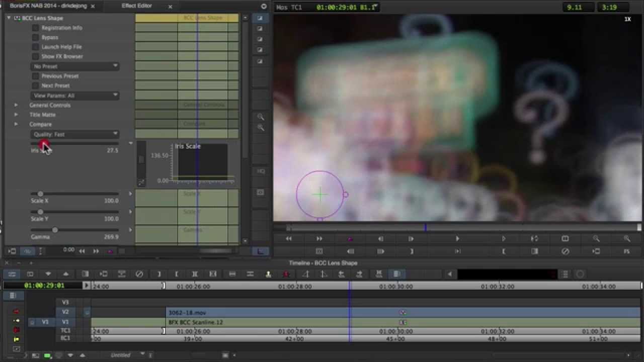
Task: Expand Scale X keyframe graph arrow
Action: tap(130, 194)
